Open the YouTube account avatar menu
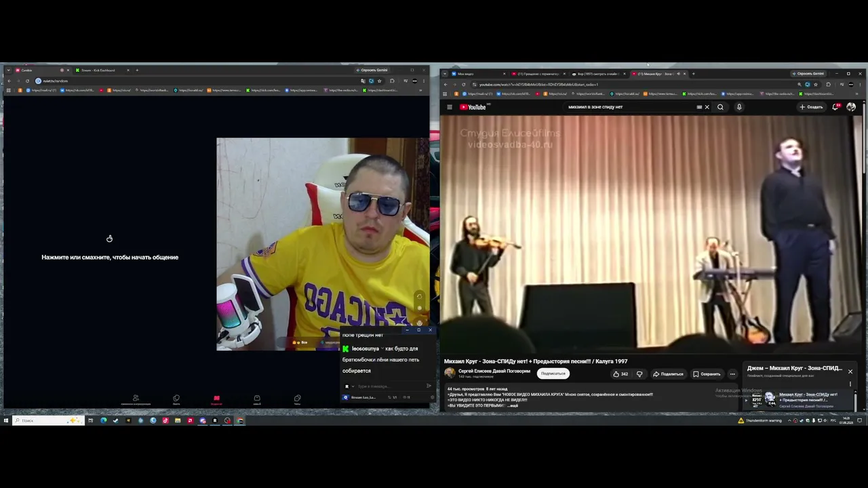The width and height of the screenshot is (868, 488). [851, 106]
